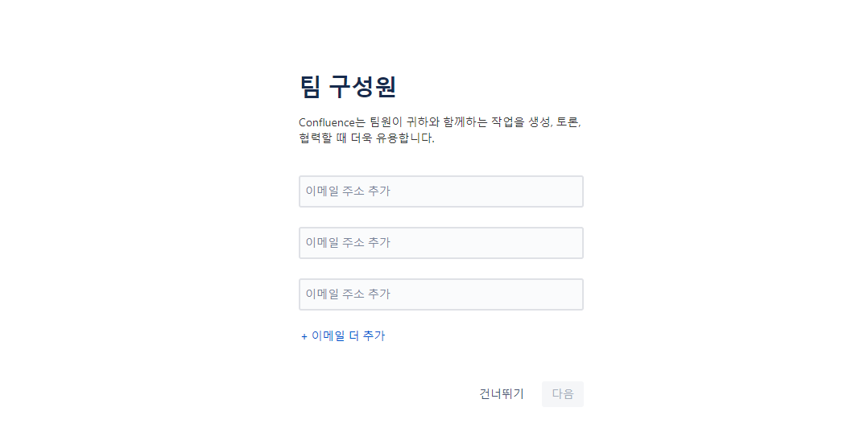868x432 pixels.
Task: Click the first 이메일 주소 추가 field
Action: [x=441, y=191]
